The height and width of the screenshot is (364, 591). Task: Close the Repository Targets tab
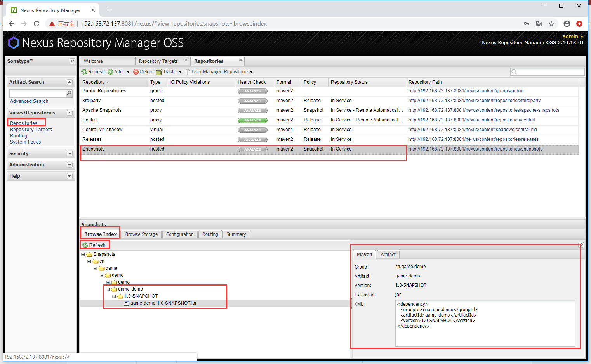[x=186, y=60]
